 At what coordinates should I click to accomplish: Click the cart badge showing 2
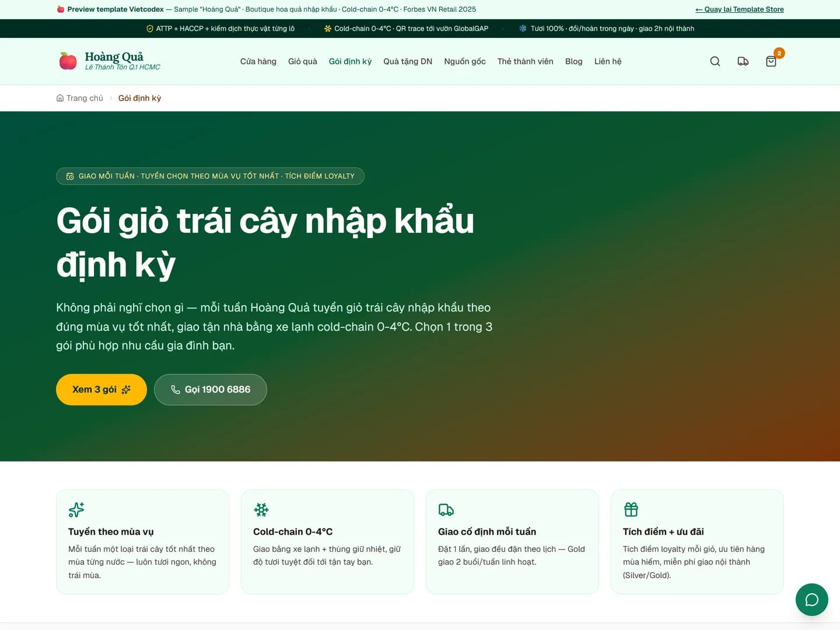coord(779,53)
